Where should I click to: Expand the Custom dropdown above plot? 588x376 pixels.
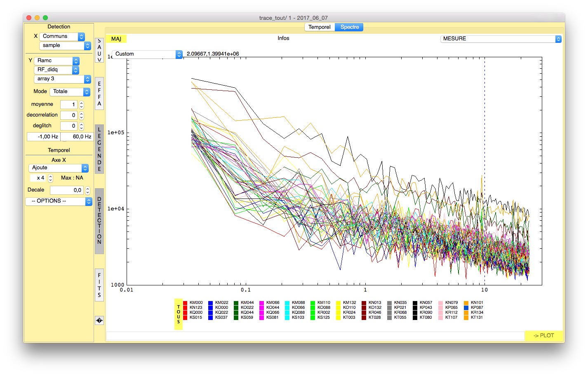pos(147,54)
